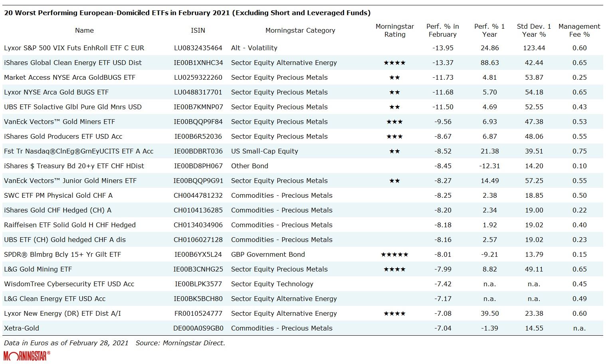Click the three-star rating for iShares Gold Producers
Image resolution: width=606 pixels, height=364 pixels.
pos(394,136)
